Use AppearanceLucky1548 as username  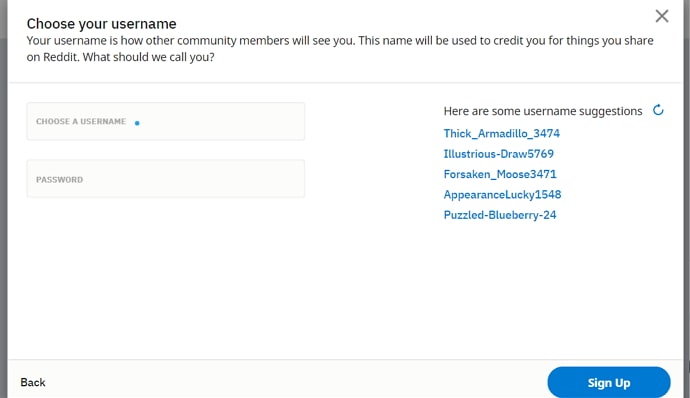503,195
